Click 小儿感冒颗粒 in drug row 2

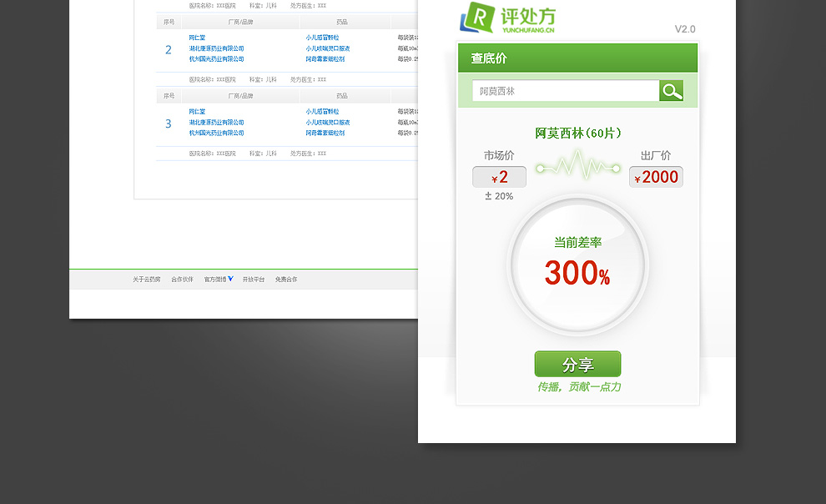(323, 38)
